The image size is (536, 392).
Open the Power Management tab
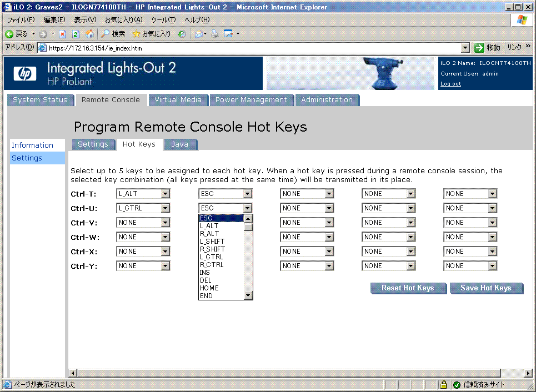[x=251, y=100]
